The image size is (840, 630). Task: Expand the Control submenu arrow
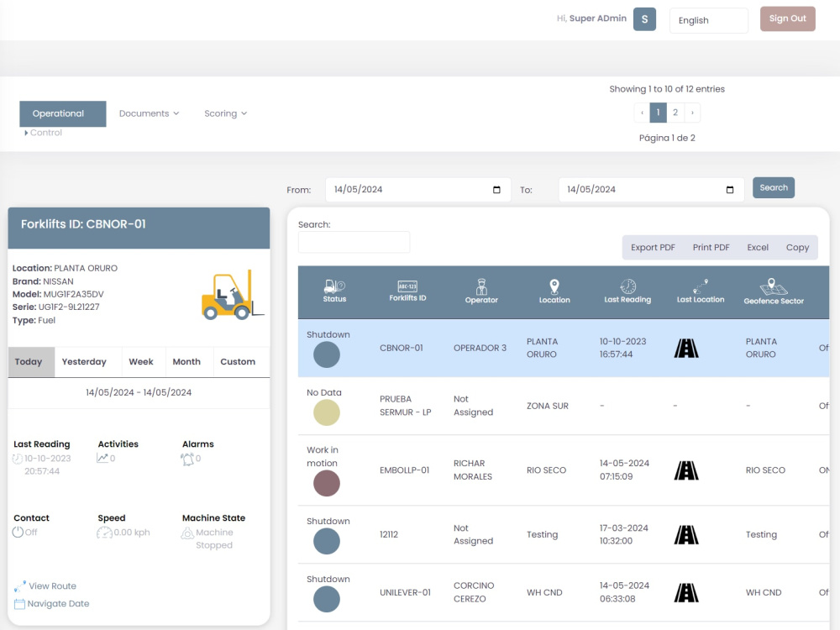26,133
